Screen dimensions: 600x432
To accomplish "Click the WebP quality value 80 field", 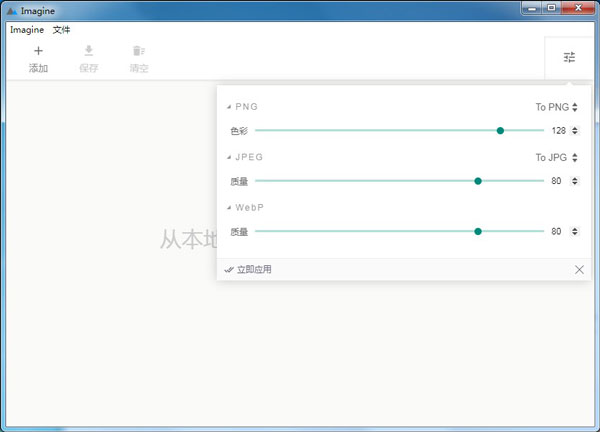I will coord(556,231).
